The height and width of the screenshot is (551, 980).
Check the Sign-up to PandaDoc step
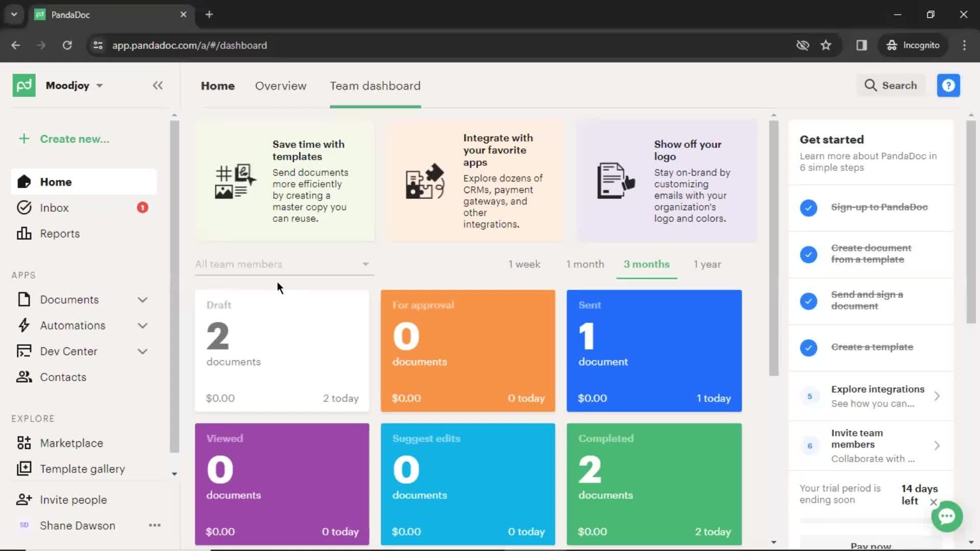click(808, 207)
